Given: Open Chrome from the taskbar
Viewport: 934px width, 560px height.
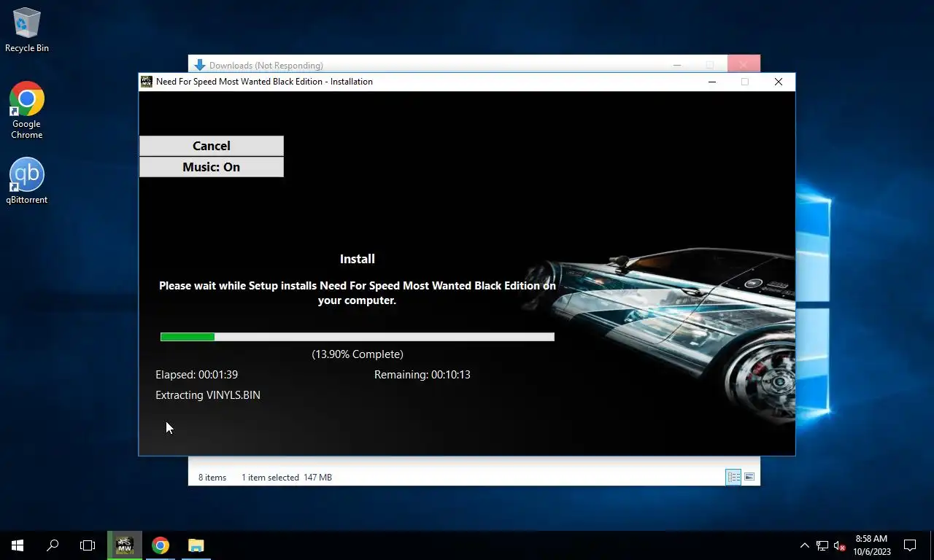Looking at the screenshot, I should 161,545.
